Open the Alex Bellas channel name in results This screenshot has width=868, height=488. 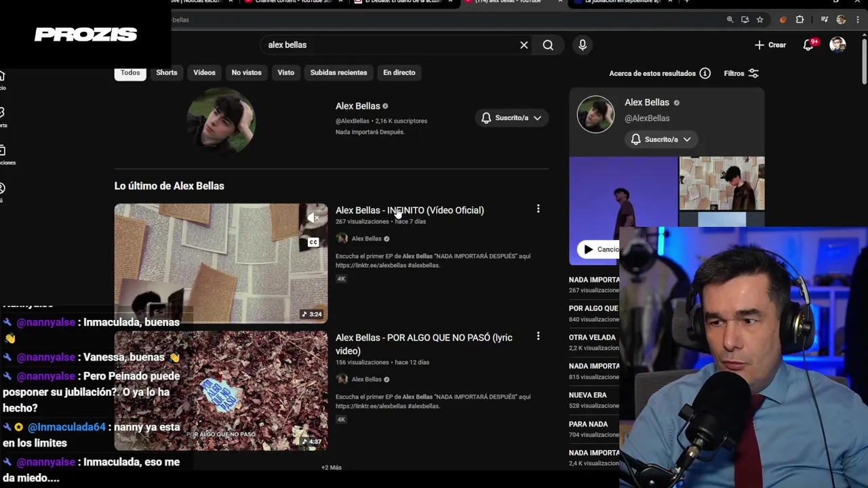coord(357,106)
